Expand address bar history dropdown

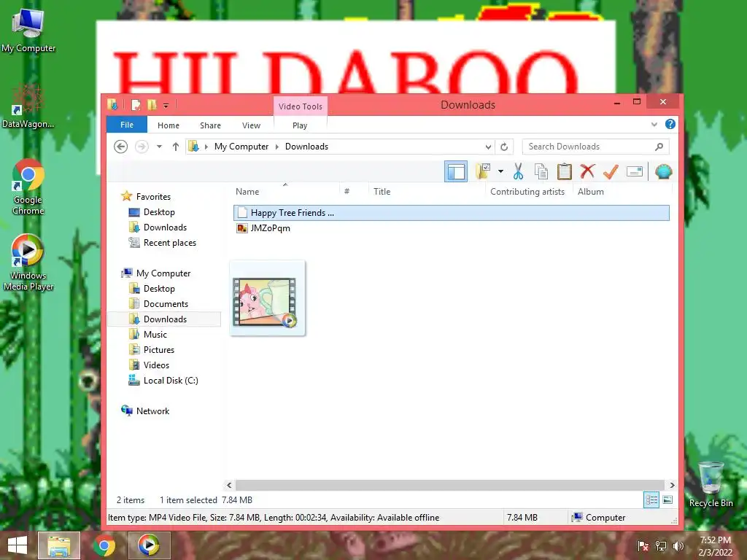tap(488, 147)
